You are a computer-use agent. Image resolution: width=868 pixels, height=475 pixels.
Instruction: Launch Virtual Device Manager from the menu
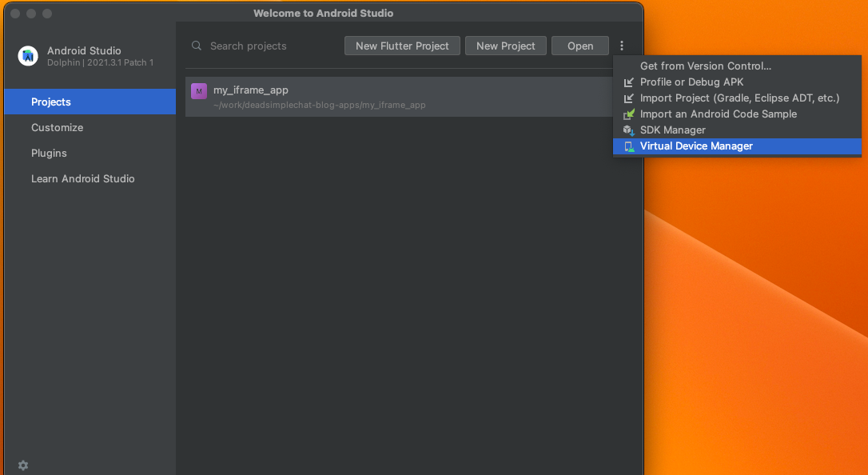click(737, 146)
